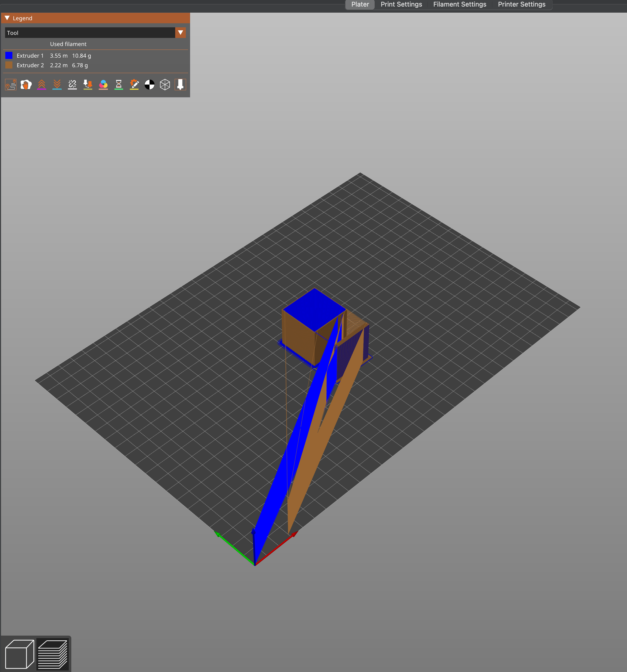The width and height of the screenshot is (627, 672).
Task: Toggle the broken chain link icon
Action: pyautogui.click(x=72, y=84)
